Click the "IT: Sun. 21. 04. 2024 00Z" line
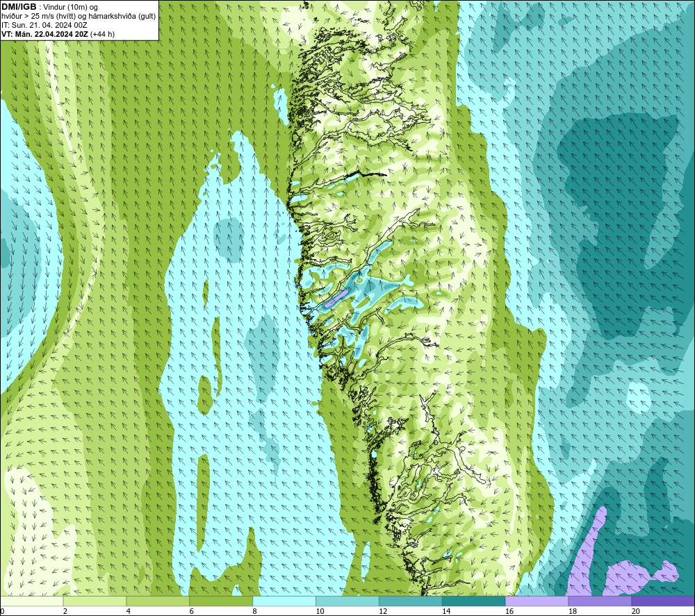Screen dimensions: 695x616 tap(44, 25)
